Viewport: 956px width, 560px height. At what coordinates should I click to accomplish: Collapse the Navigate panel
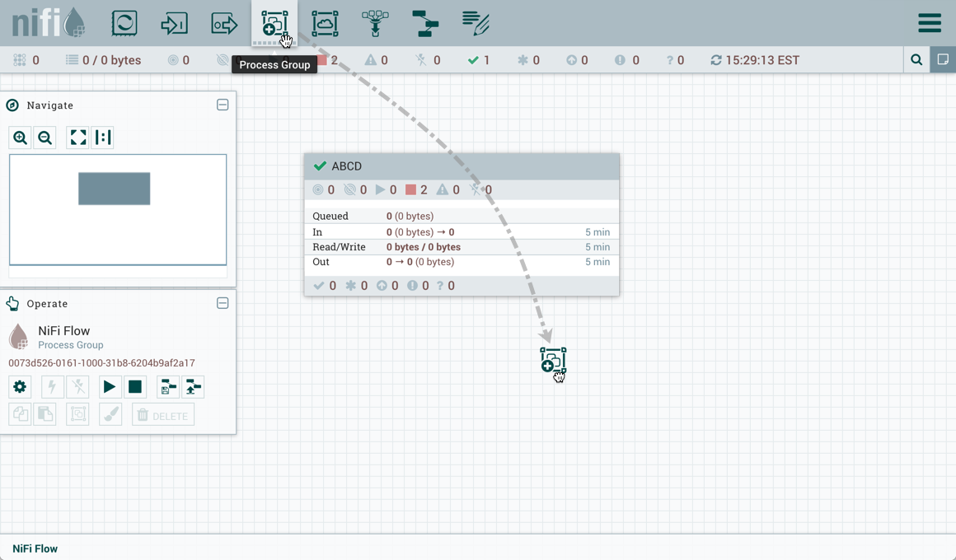pyautogui.click(x=223, y=105)
